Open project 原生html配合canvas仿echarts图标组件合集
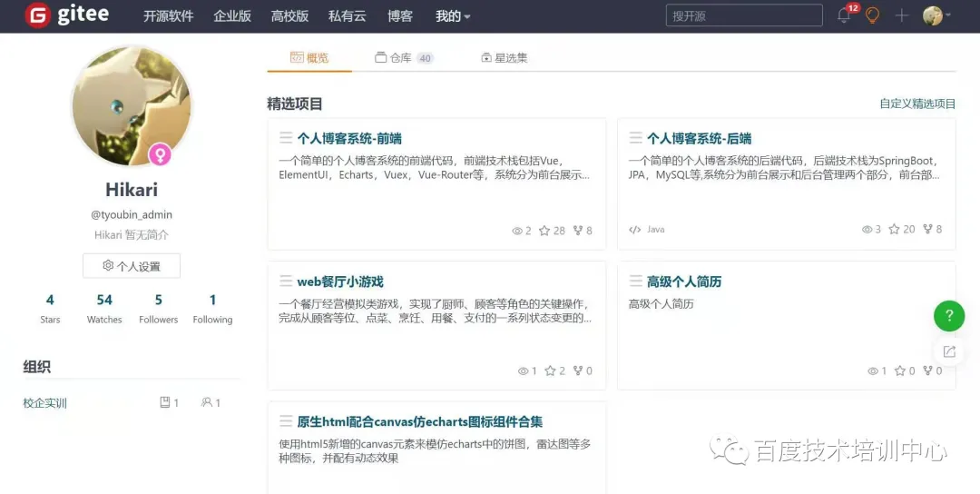Viewport: 980px width, 494px height. 420,421
